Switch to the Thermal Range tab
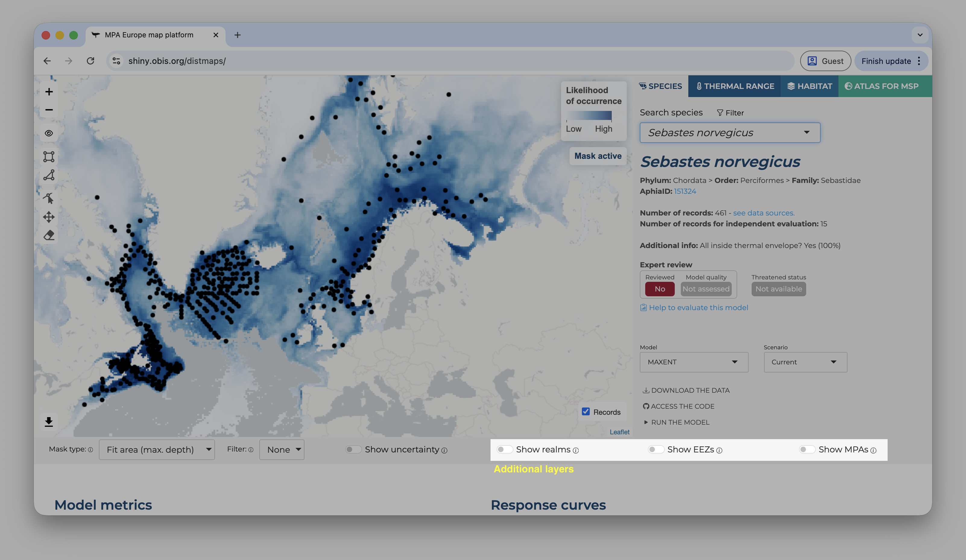This screenshot has width=966, height=560. (x=734, y=86)
